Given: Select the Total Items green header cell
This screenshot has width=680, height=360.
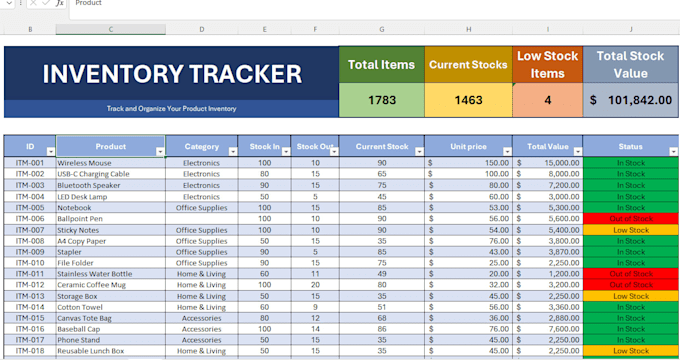Looking at the screenshot, I should pos(382,65).
